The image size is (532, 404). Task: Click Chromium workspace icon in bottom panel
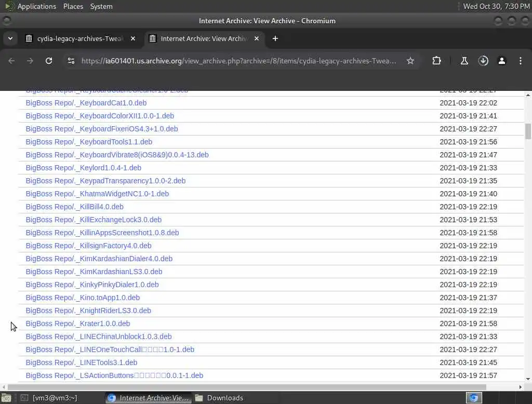click(x=474, y=398)
